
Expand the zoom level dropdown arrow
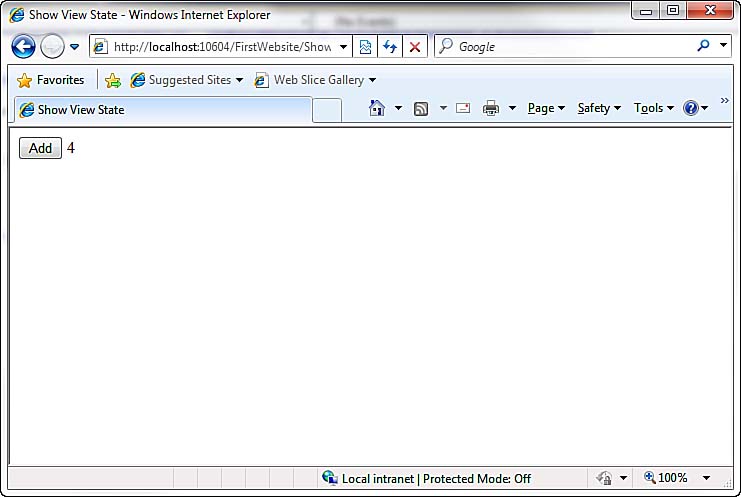tap(706, 478)
